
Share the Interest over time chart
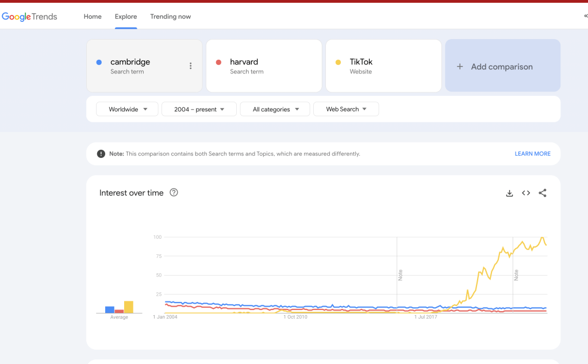tap(542, 193)
